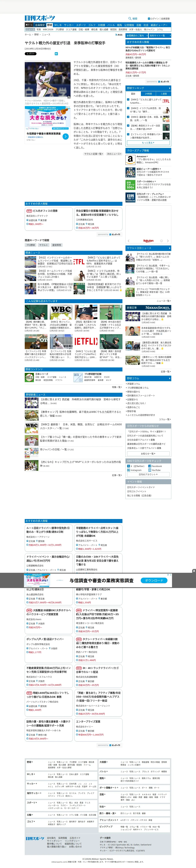196x868 pixels.
Task: Open the Instagram social icon
Action: point(129,470)
